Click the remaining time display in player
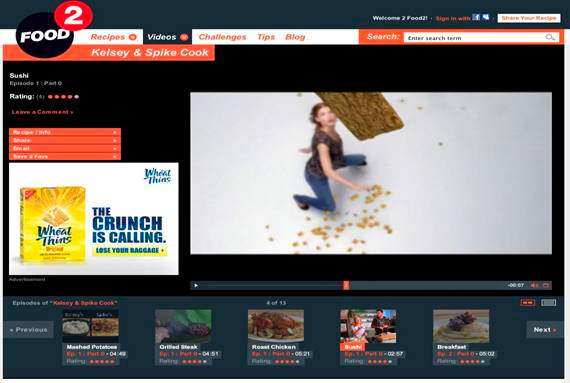Screen dimensions: 570x383 516,285
